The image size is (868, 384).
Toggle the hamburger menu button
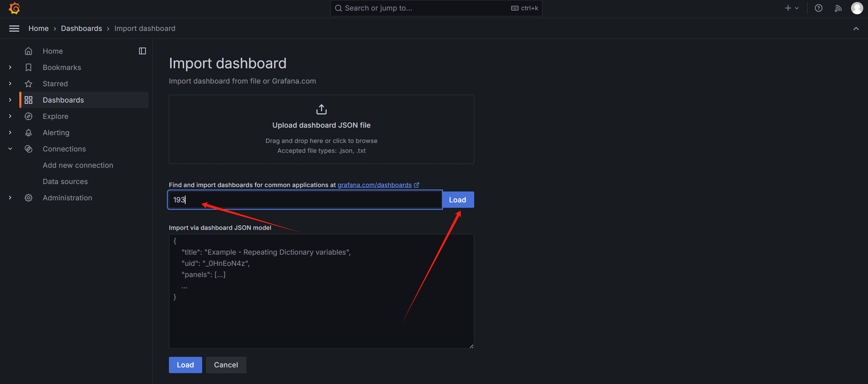pos(14,29)
